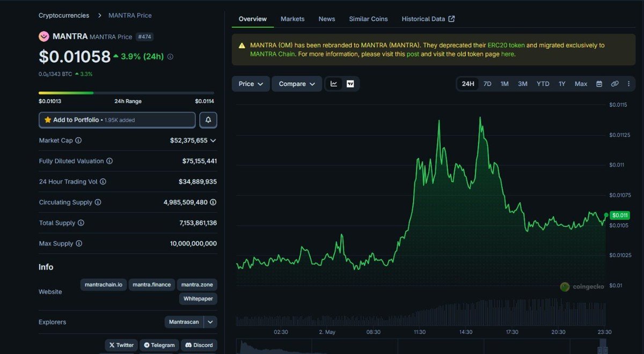Image resolution: width=644 pixels, height=354 pixels.
Task: Open mantrachain.io website link
Action: tap(104, 285)
